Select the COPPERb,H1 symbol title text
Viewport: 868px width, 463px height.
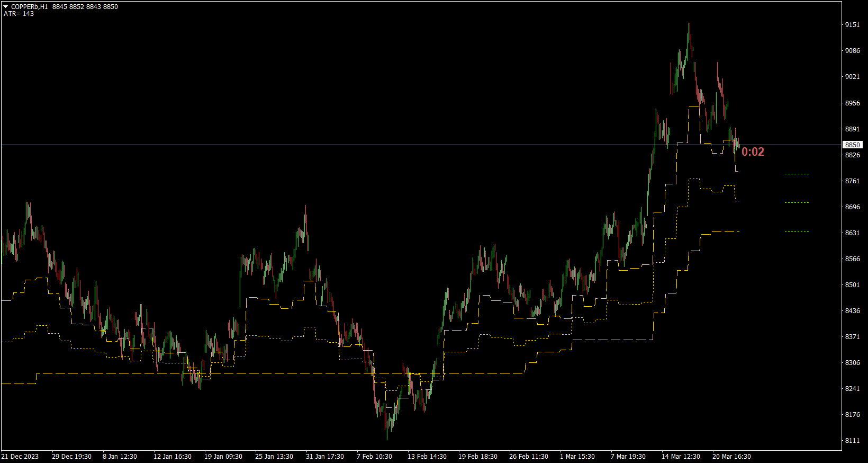(x=29, y=7)
